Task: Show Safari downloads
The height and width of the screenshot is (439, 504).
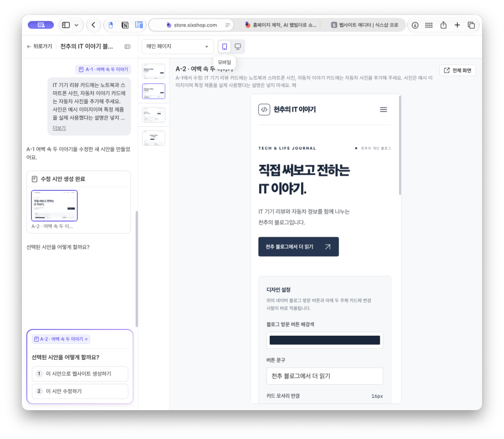Action: point(415,25)
